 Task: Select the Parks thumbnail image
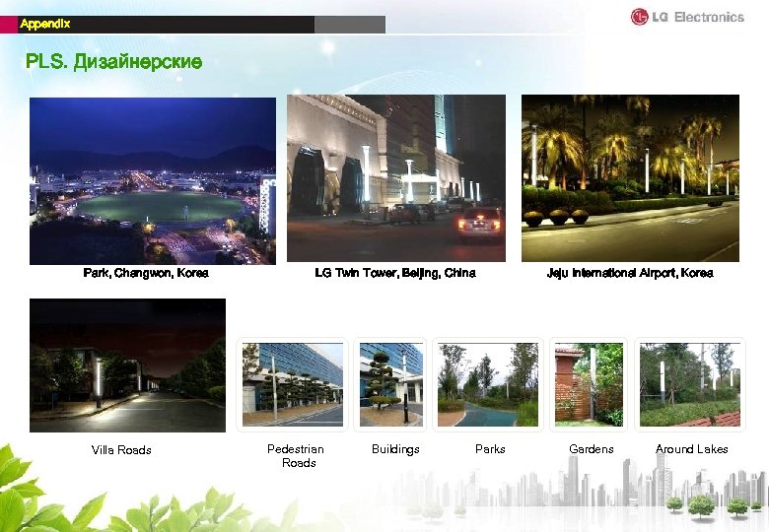tap(488, 384)
